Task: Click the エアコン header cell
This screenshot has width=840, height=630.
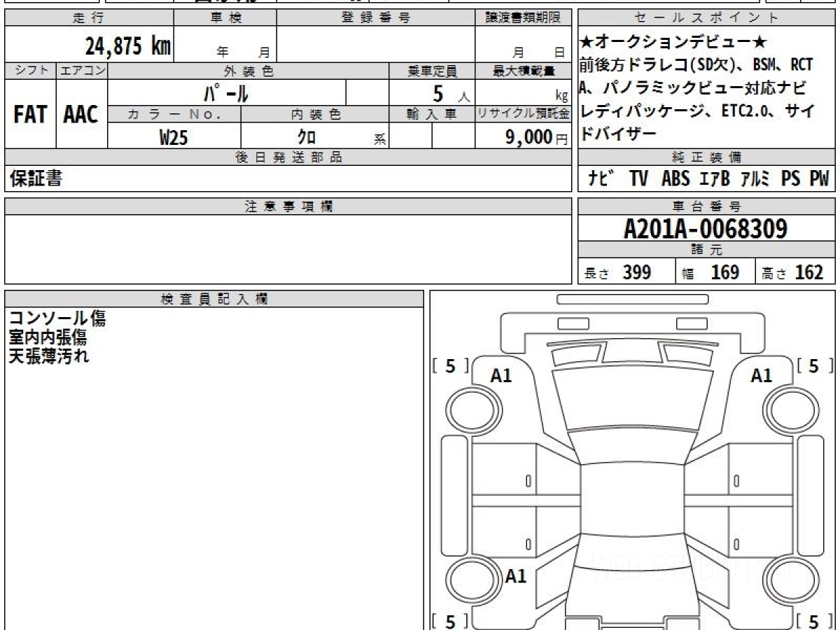Action: point(82,71)
